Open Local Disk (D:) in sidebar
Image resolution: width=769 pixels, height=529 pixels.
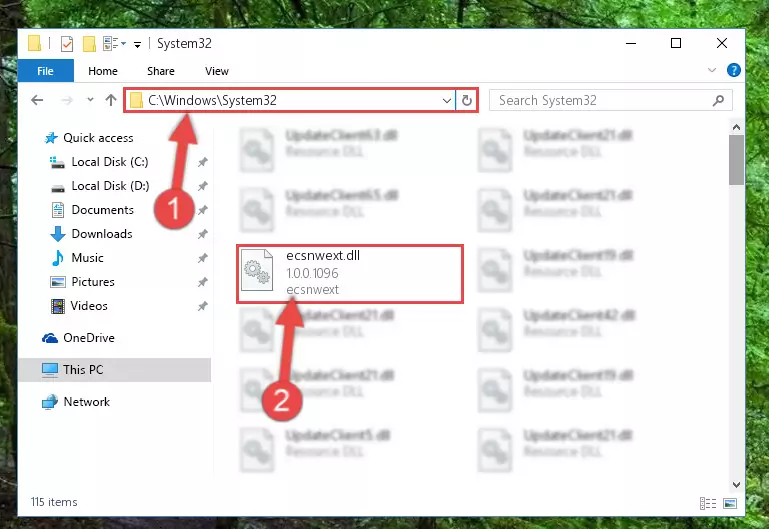(110, 186)
